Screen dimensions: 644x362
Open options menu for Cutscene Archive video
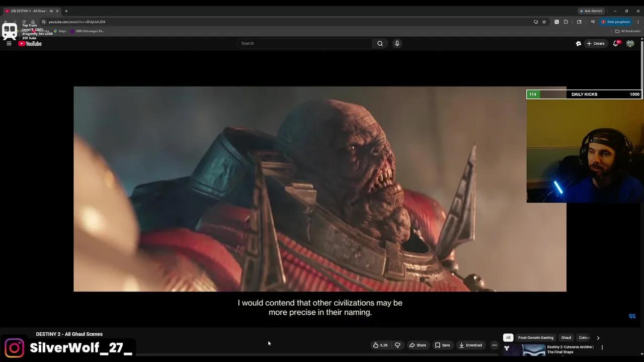pos(602,347)
